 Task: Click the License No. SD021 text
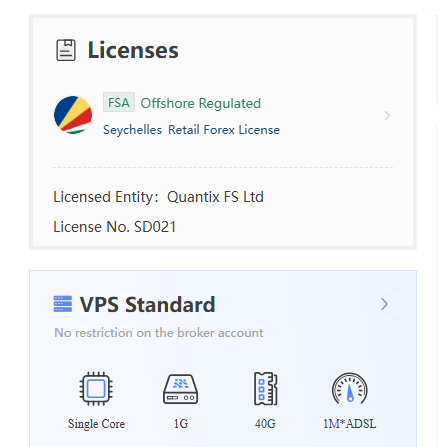[114, 227]
